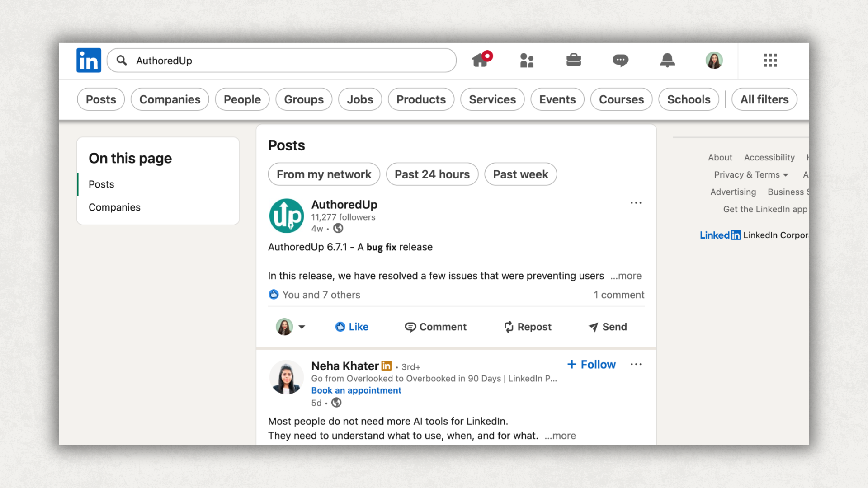Click Neha Khater's profile photo
The image size is (868, 488).
(287, 377)
